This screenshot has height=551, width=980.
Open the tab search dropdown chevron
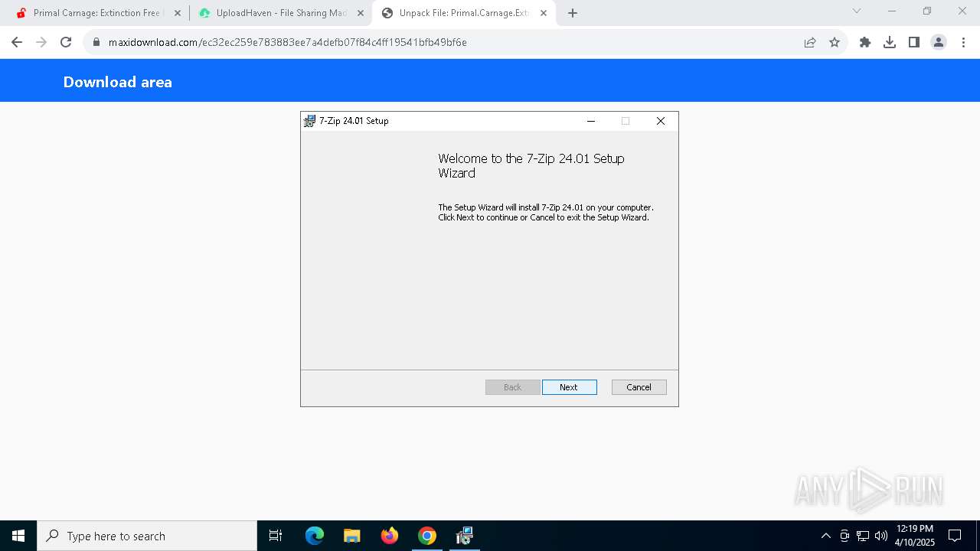coord(857,11)
